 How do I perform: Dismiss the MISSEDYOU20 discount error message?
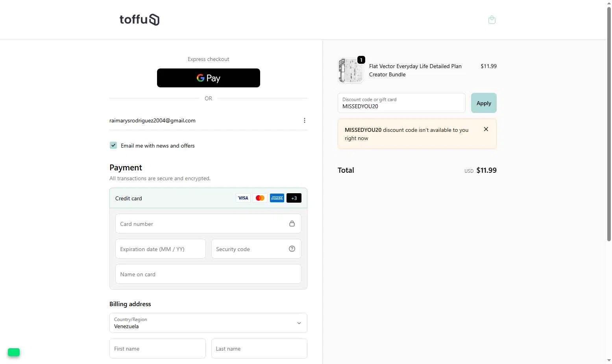click(x=486, y=129)
